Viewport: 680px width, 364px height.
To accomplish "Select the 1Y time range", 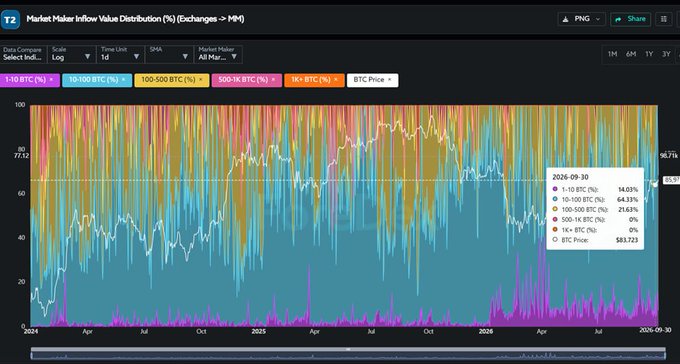I will [x=649, y=54].
